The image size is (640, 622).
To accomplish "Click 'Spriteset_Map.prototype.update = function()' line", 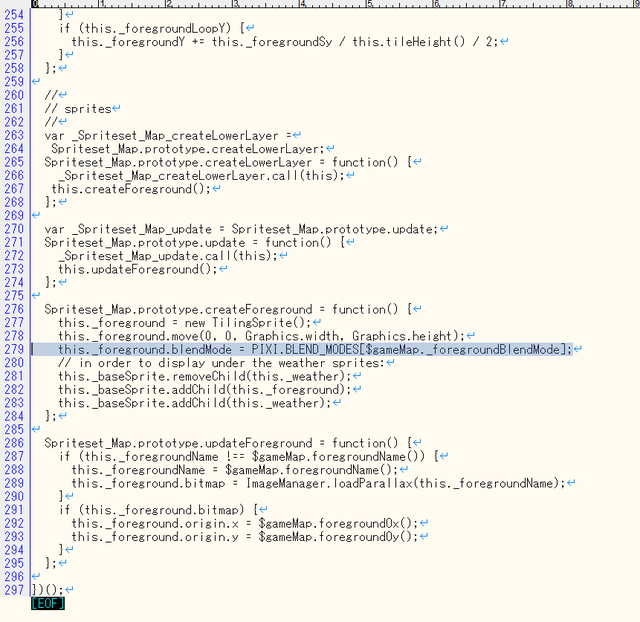I will click(194, 242).
